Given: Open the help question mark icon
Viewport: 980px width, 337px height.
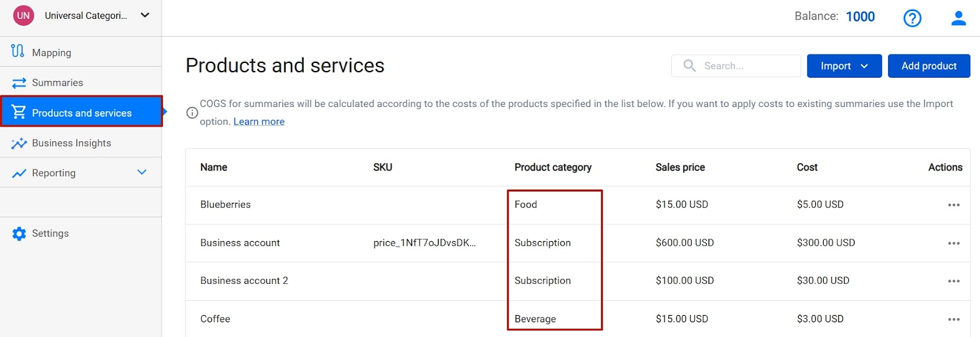Looking at the screenshot, I should click(x=912, y=18).
